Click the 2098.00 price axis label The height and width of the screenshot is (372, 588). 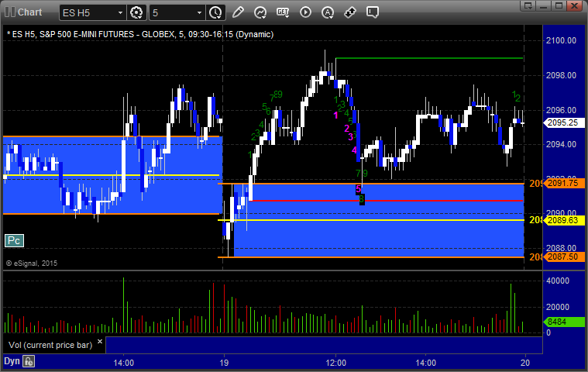[561, 75]
